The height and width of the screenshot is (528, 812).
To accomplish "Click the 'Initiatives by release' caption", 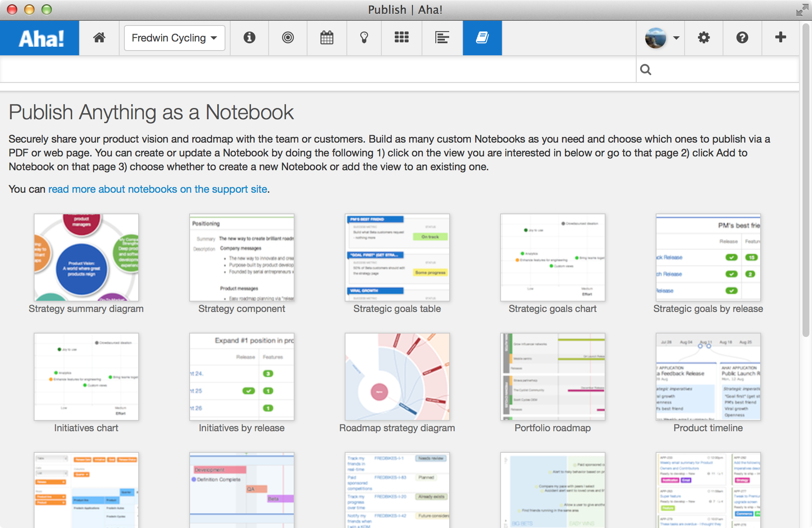I will tap(242, 428).
